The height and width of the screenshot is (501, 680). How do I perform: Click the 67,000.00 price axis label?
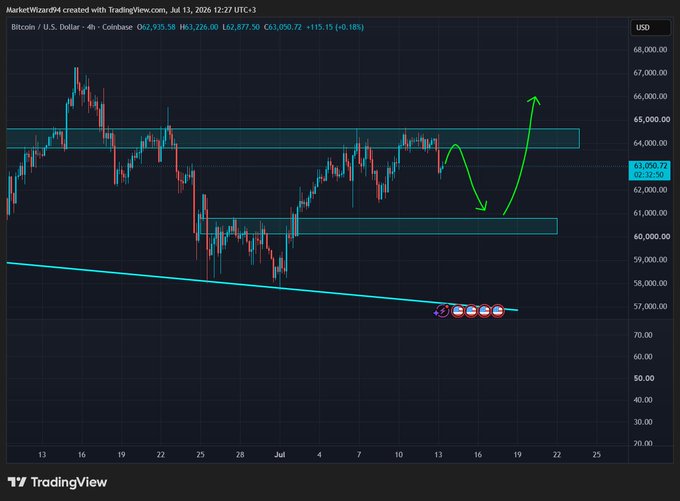[x=650, y=73]
